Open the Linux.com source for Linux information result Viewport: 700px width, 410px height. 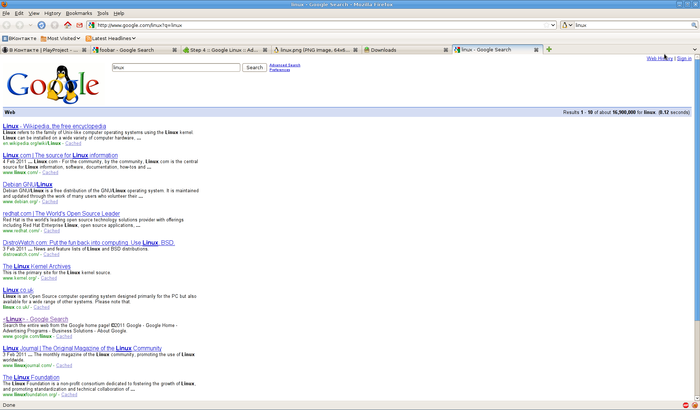tap(60, 155)
